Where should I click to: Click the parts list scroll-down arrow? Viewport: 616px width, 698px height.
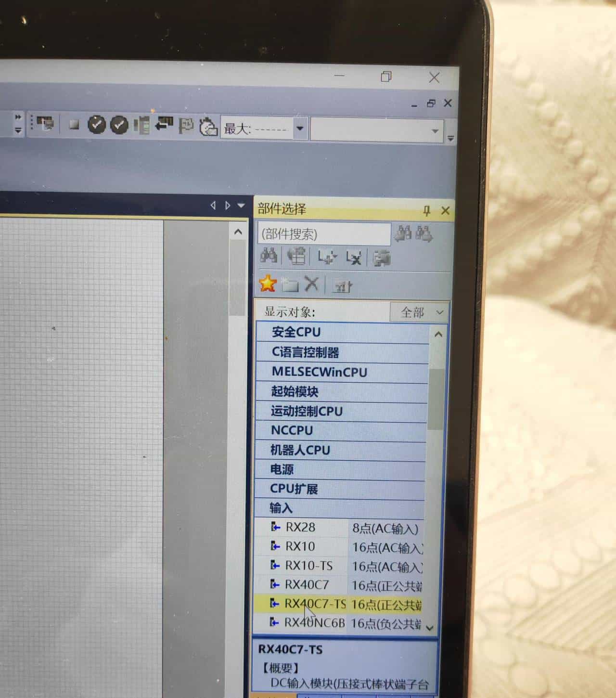430,628
